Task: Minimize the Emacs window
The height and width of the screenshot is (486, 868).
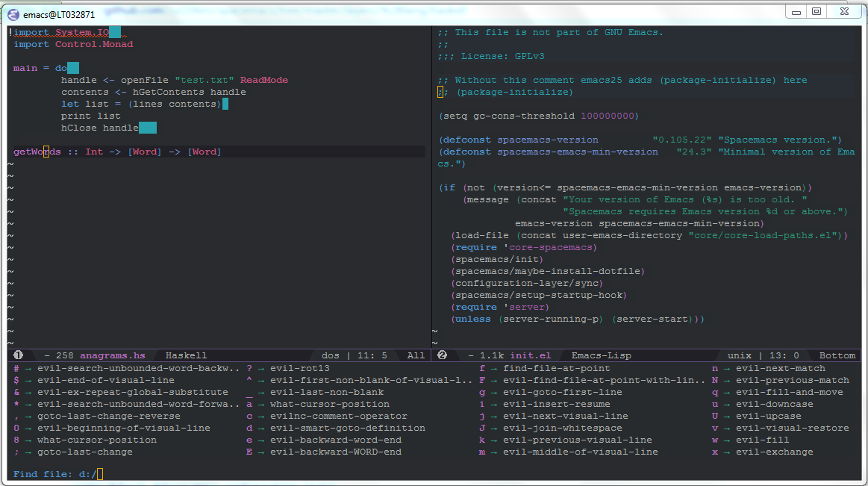Action: (796, 12)
